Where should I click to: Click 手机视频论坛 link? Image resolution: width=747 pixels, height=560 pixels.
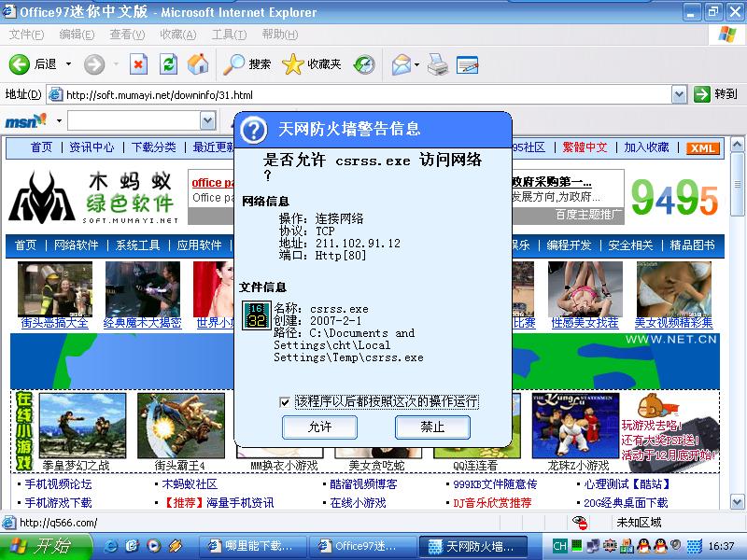pyautogui.click(x=58, y=484)
